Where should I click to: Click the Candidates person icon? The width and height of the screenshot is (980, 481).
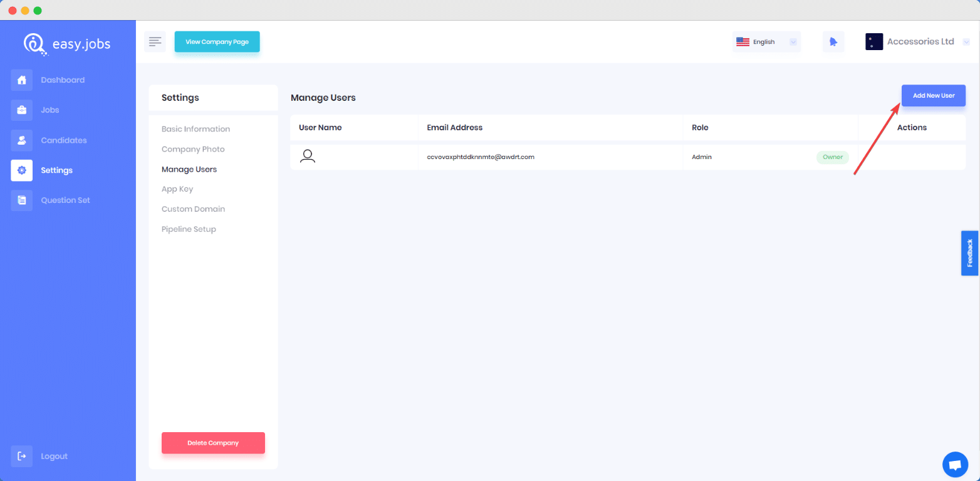coord(22,140)
